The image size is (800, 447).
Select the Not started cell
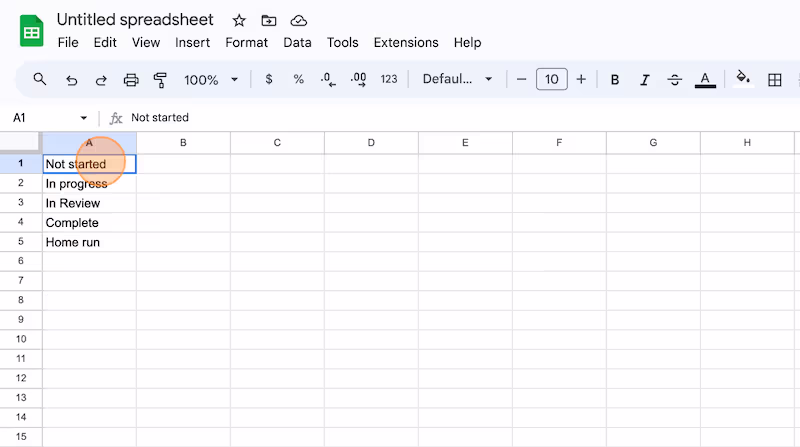click(x=89, y=164)
